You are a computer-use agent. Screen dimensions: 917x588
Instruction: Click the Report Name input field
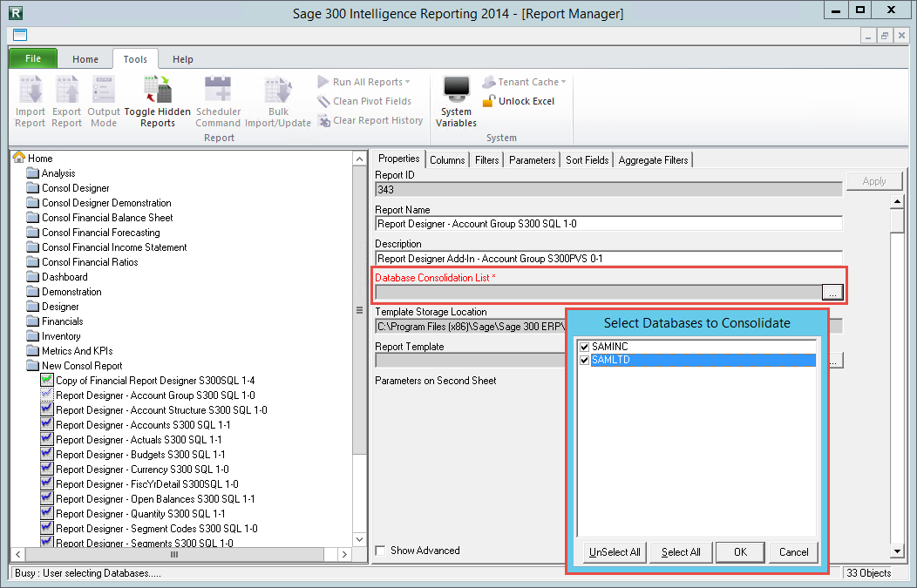(x=608, y=224)
